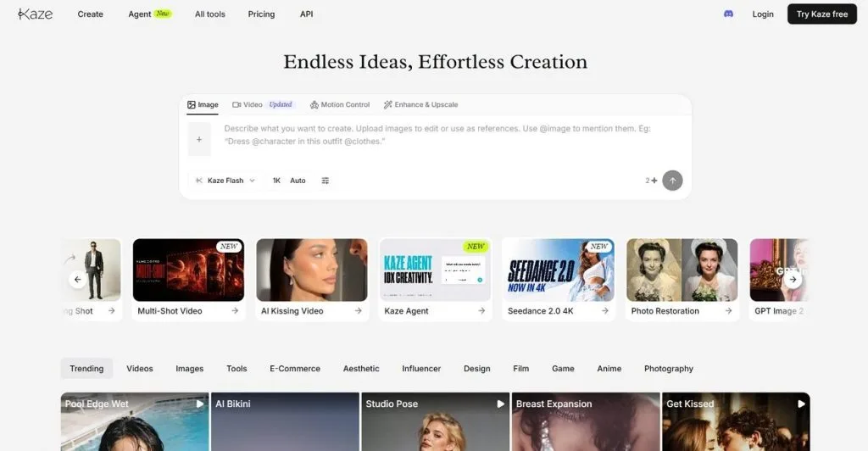This screenshot has height=451, width=868.
Task: Click the Multi-Shot Video label
Action: point(170,311)
